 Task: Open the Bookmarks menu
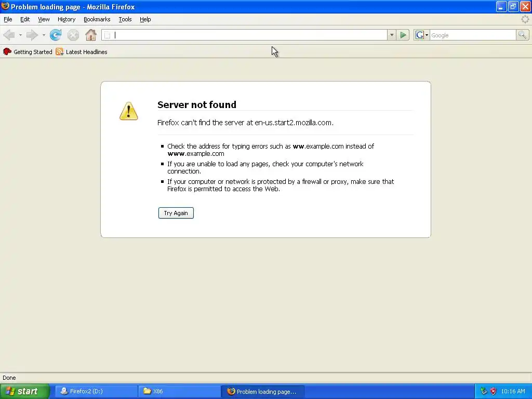[97, 19]
